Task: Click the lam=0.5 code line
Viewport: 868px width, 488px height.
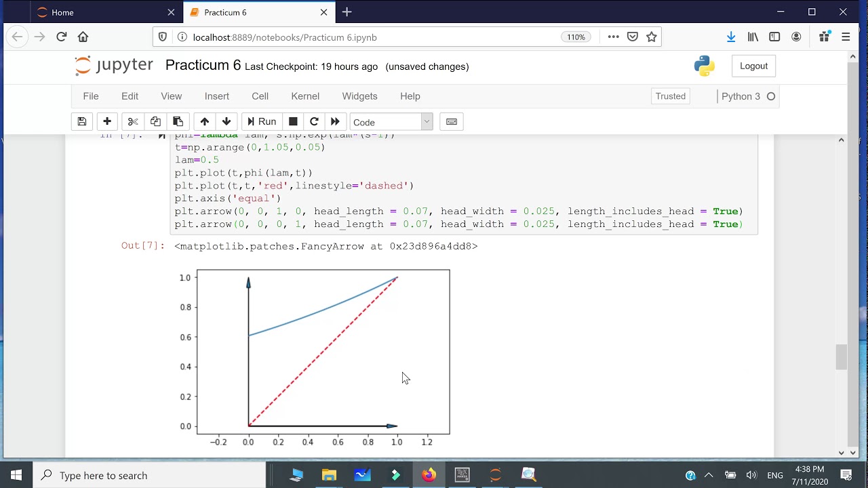Action: pos(197,160)
